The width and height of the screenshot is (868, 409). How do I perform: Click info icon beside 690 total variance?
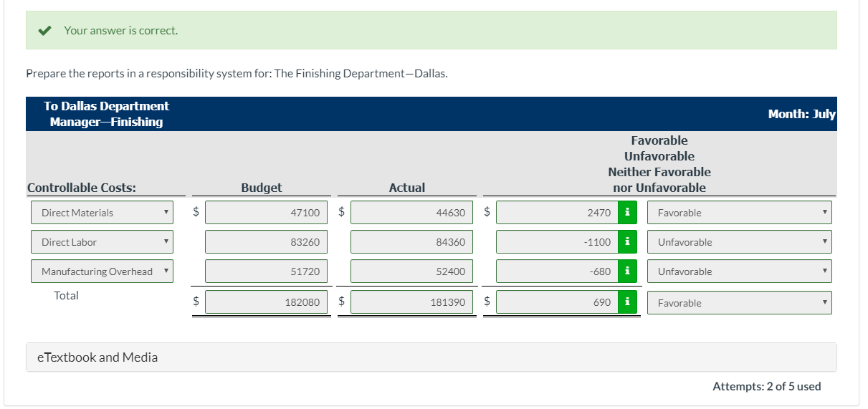coord(627,302)
